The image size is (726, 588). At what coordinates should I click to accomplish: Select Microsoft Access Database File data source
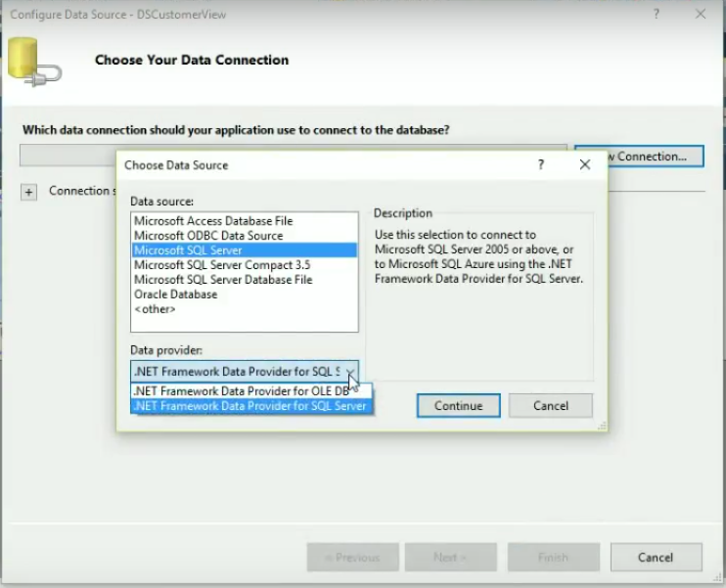coord(245,221)
